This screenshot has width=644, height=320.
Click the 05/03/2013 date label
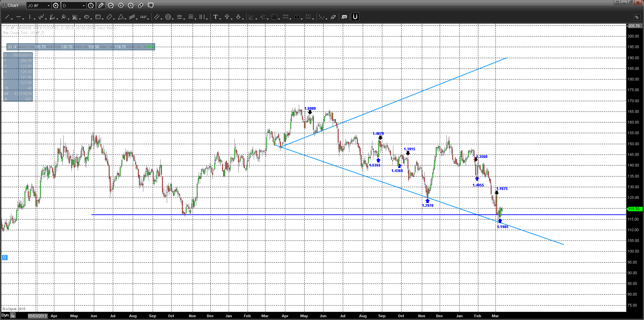click(37, 316)
